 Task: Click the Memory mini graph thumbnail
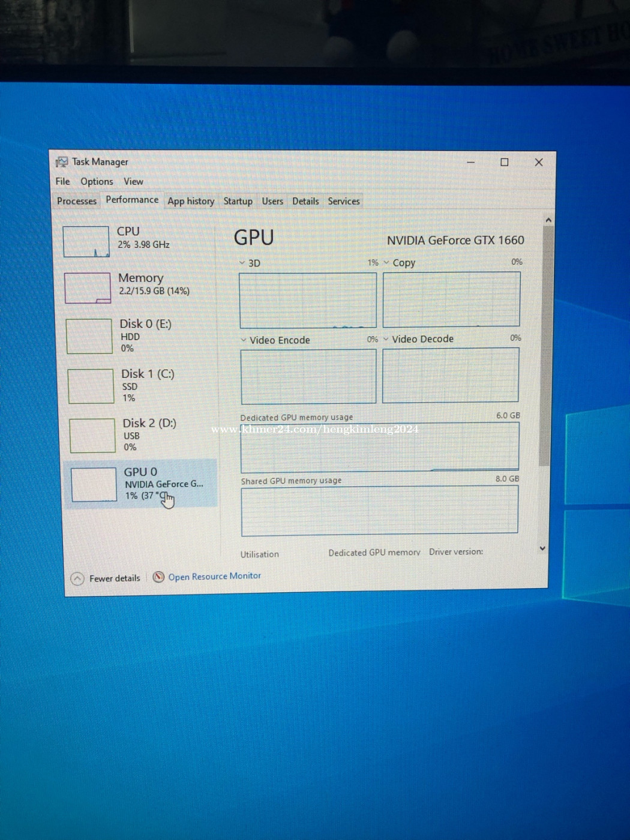pos(88,288)
